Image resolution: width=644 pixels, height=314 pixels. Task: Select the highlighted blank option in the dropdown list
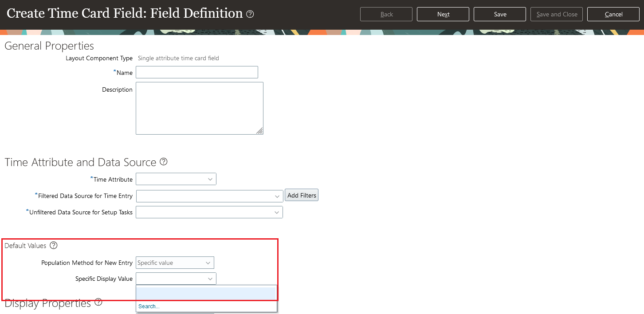[206, 292]
